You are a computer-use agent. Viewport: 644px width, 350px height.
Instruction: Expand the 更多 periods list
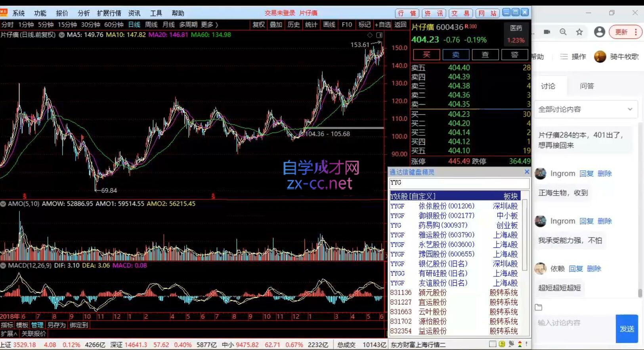point(210,25)
